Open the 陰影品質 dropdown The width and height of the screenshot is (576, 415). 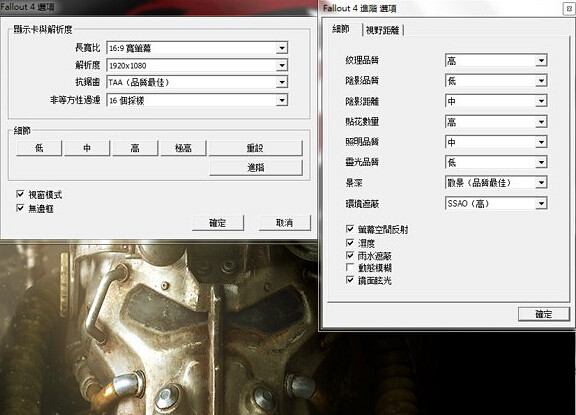coord(496,81)
